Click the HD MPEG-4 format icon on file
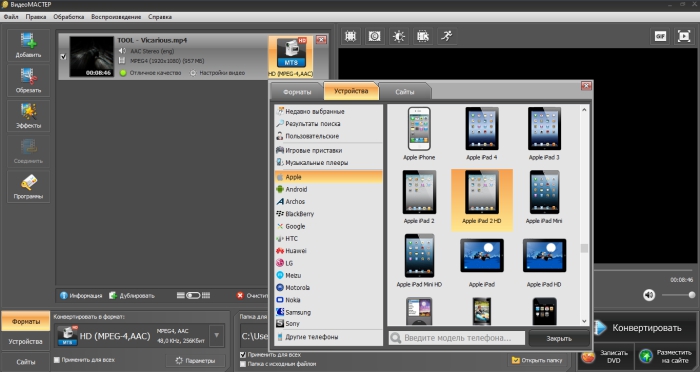 pyautogui.click(x=291, y=57)
